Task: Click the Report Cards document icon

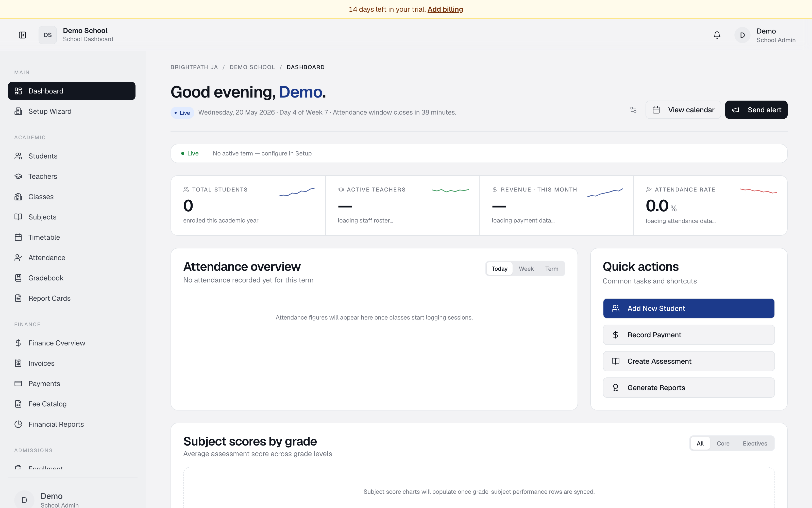Action: tap(18, 298)
